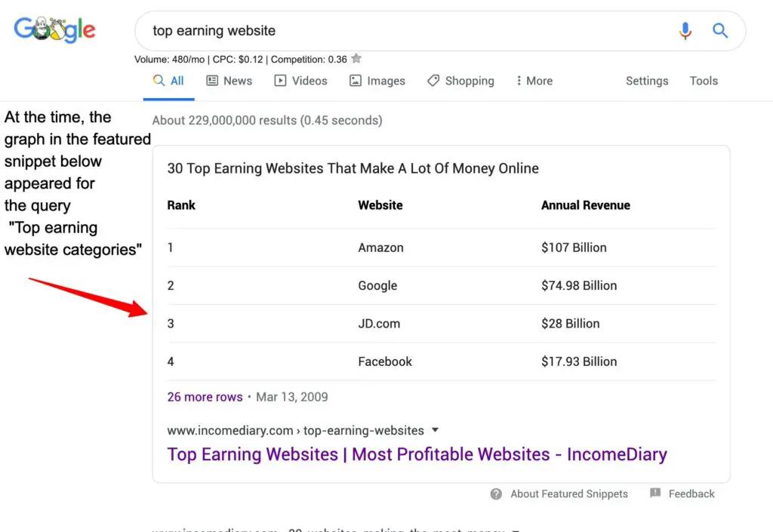The height and width of the screenshot is (532, 773).
Task: Star the keyword volume data
Action: pyautogui.click(x=356, y=59)
